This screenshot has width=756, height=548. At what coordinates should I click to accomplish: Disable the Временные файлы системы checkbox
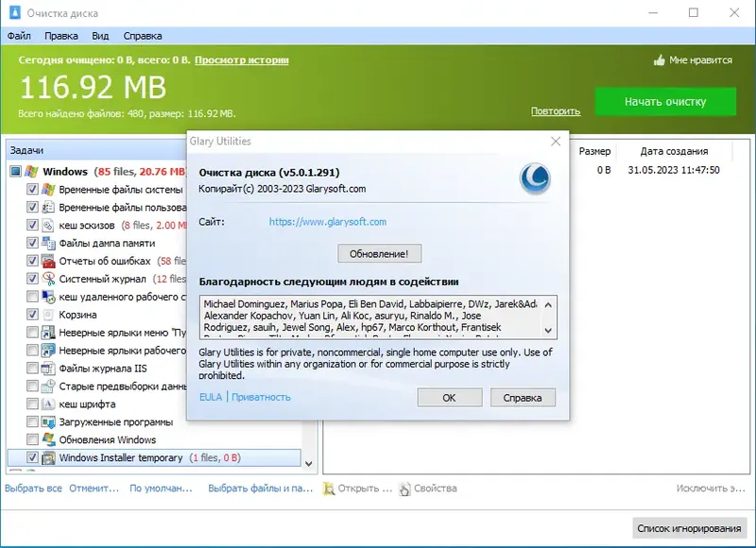point(31,188)
